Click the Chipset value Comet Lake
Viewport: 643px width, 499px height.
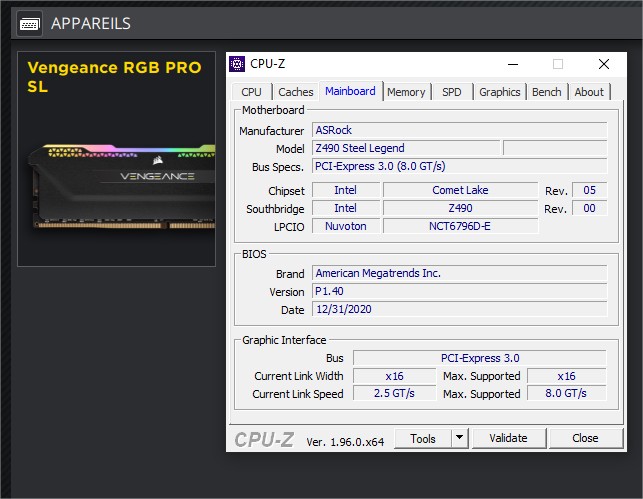pyautogui.click(x=460, y=190)
